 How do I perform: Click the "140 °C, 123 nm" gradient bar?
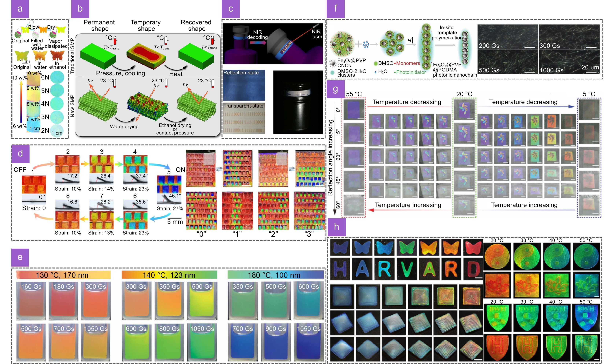click(x=169, y=275)
